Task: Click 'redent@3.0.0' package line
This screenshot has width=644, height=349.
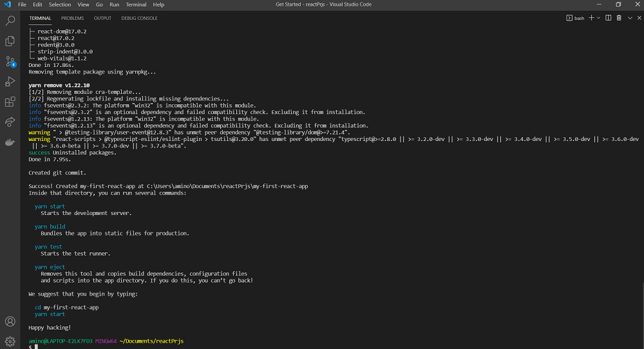Action: coord(56,45)
